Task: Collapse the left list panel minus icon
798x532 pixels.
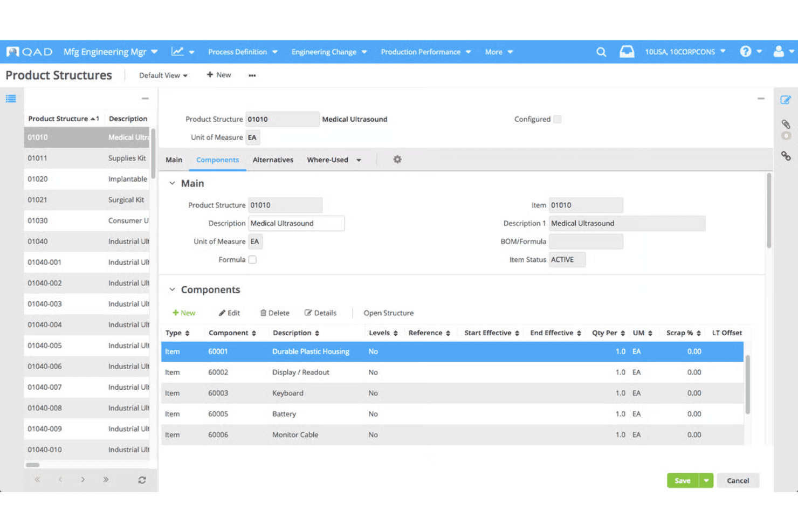Action: click(145, 99)
